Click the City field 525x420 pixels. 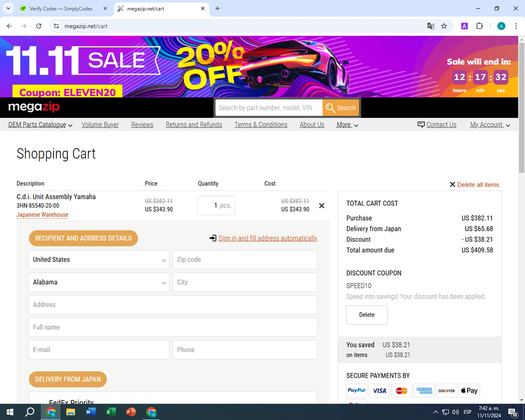(x=245, y=282)
